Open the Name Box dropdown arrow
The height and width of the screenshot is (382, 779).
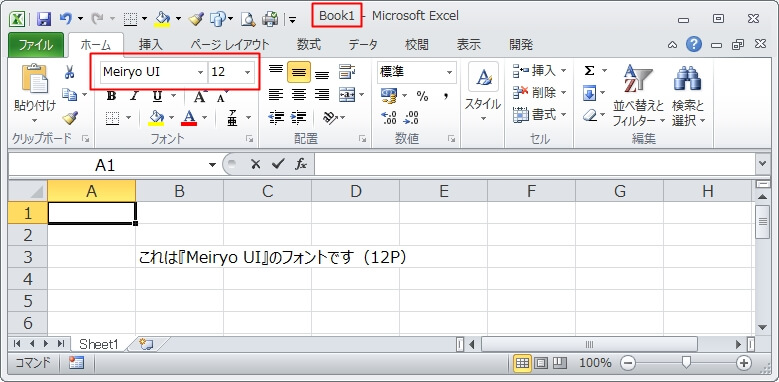click(x=213, y=164)
